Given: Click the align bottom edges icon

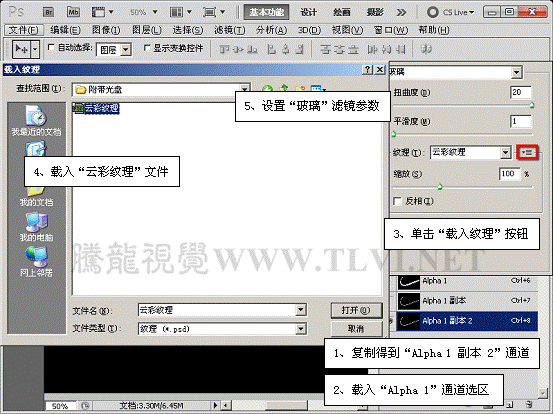Looking at the screenshot, I should click(252, 49).
